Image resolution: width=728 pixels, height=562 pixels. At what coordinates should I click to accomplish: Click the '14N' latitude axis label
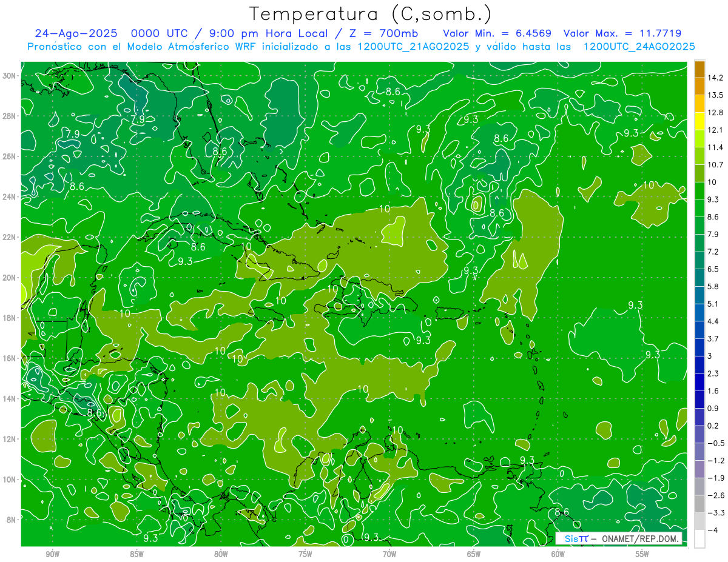(x=10, y=398)
